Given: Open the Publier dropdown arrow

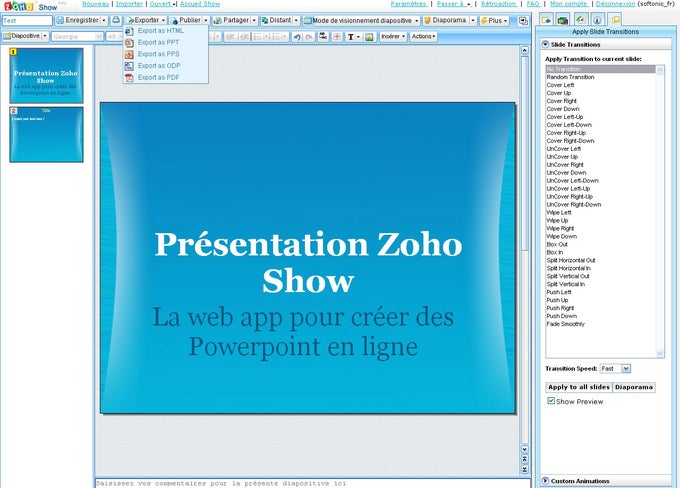Looking at the screenshot, I should pyautogui.click(x=206, y=20).
